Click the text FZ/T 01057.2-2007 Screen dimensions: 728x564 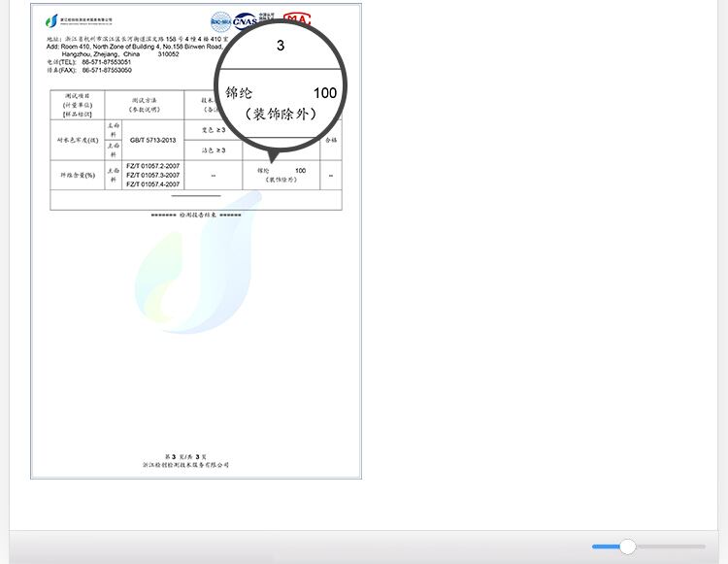(152, 166)
